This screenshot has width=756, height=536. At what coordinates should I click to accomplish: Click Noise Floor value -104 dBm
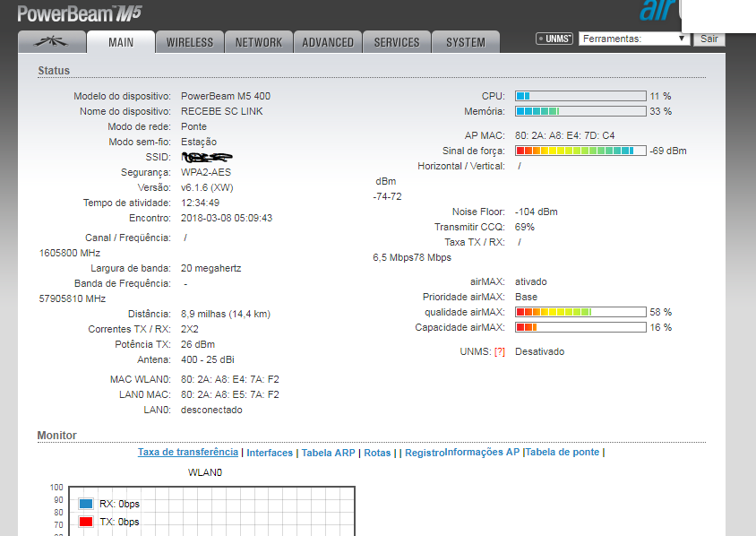537,212
